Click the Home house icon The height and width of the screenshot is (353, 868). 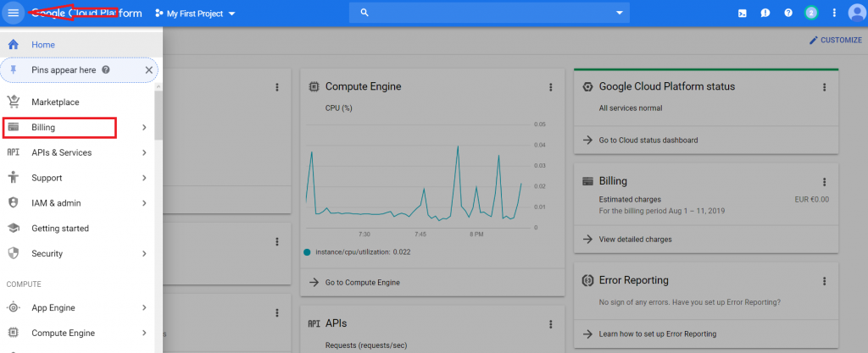[x=14, y=45]
